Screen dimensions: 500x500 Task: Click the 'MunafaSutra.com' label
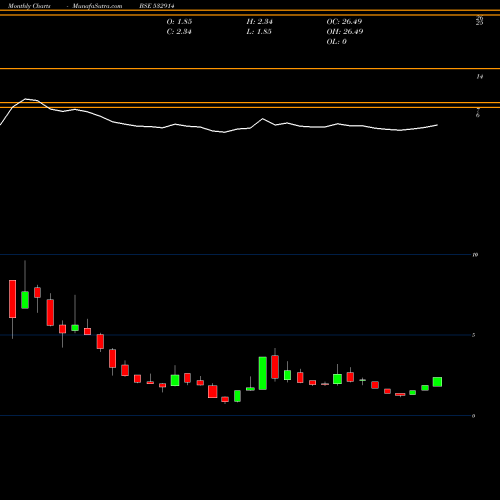[97, 6]
